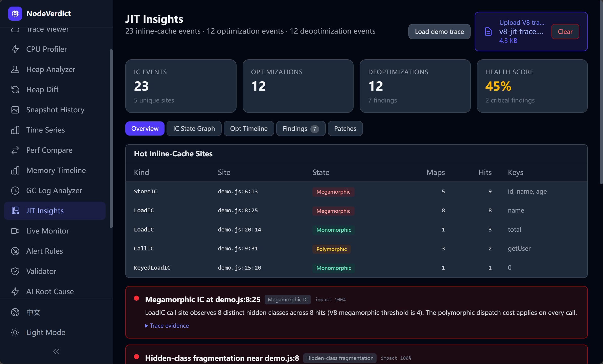Viewport: 603px width, 364px height.
Task: Select the StoreIC row kind cell
Action: tap(146, 192)
